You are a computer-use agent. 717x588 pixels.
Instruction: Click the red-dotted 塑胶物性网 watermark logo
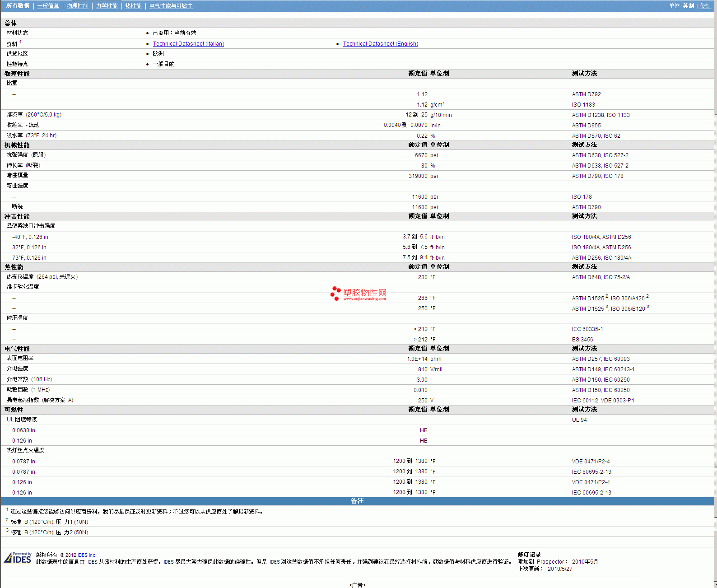click(358, 294)
